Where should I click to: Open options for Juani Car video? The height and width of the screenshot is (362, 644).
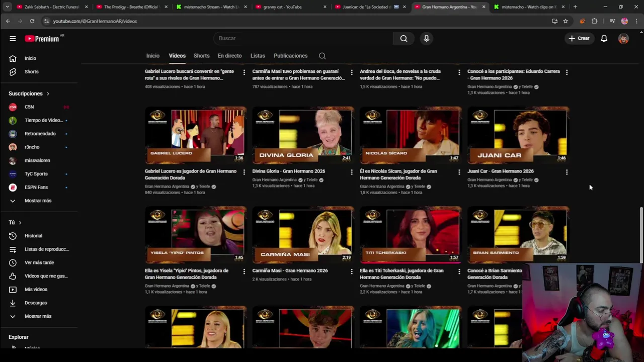[x=567, y=172]
